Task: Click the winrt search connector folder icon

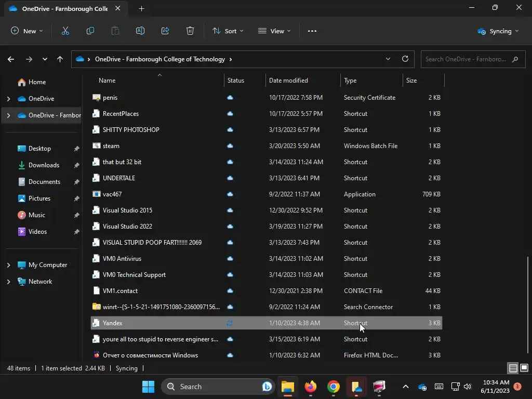Action: pyautogui.click(x=96, y=307)
